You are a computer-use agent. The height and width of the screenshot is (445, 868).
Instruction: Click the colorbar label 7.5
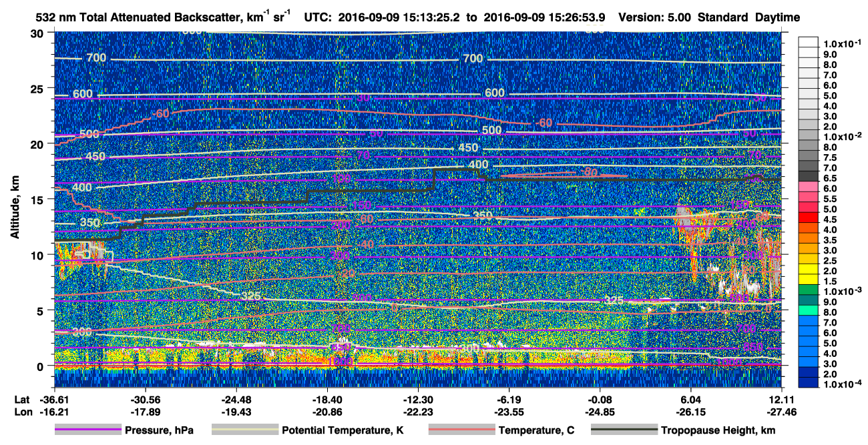coord(829,158)
